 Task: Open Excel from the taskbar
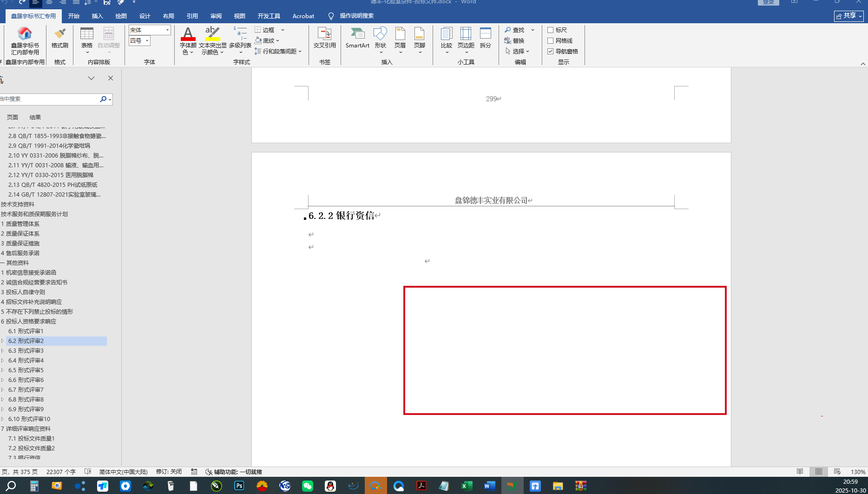(x=467, y=486)
